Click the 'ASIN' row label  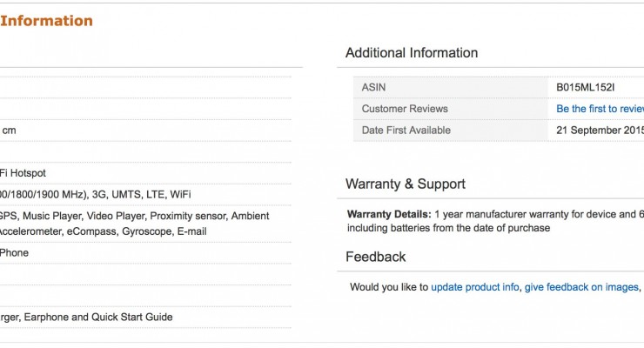[374, 87]
